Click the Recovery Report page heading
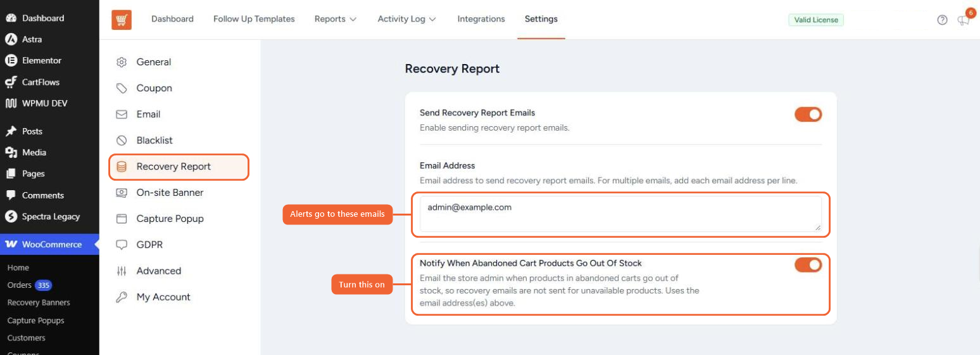The height and width of the screenshot is (355, 980). (452, 68)
